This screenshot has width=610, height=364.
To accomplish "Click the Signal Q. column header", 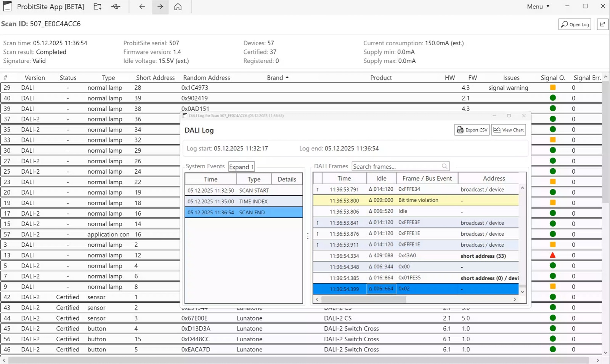I will pyautogui.click(x=552, y=78).
